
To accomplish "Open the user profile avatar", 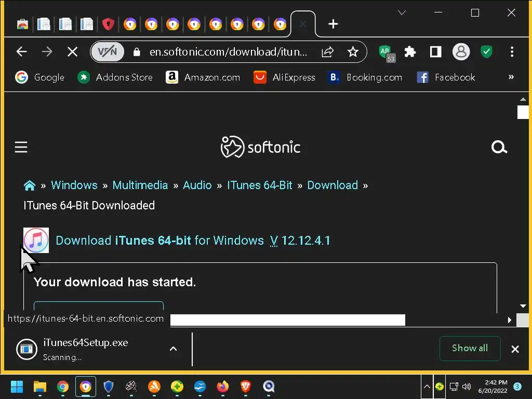I will [x=461, y=52].
